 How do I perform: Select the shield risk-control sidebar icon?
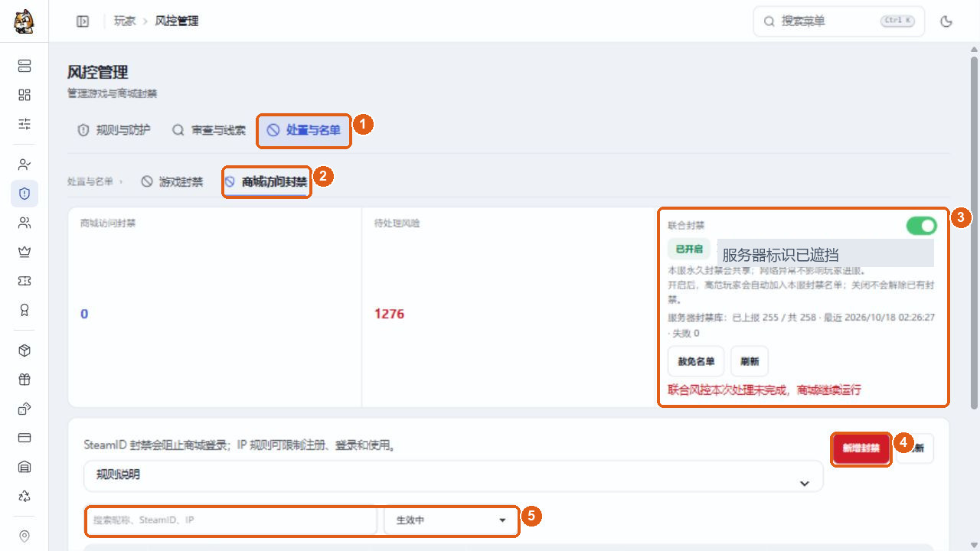pyautogui.click(x=24, y=194)
